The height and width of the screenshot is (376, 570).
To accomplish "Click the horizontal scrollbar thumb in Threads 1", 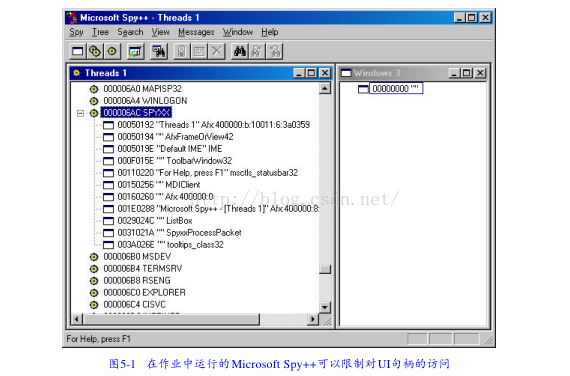I will [x=171, y=319].
